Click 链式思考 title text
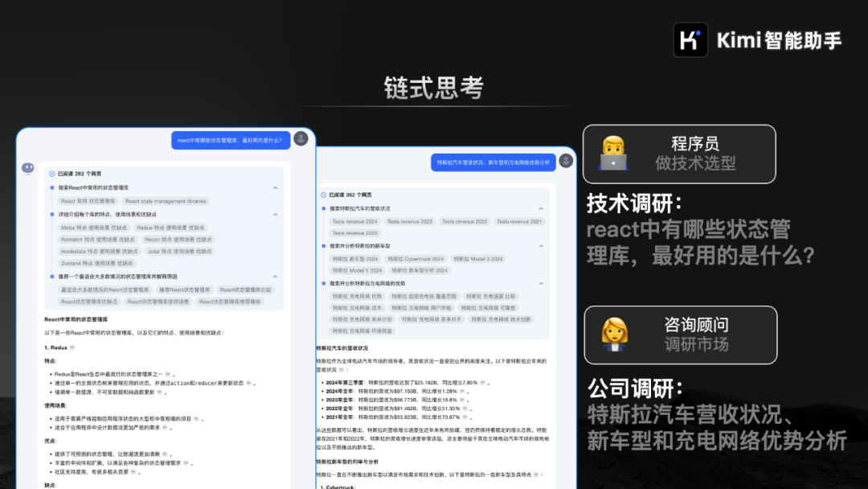 pyautogui.click(x=434, y=88)
